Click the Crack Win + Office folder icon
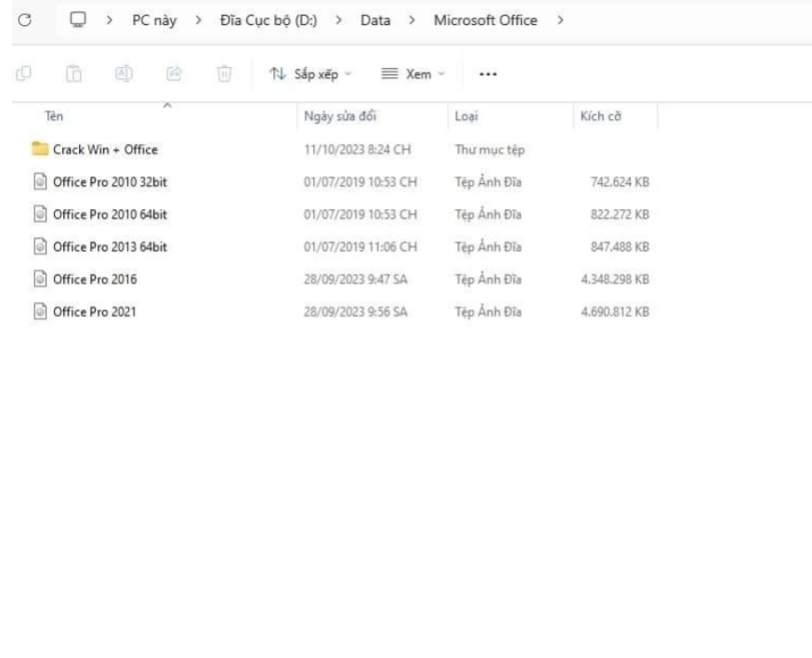This screenshot has height=658, width=812. tap(40, 149)
